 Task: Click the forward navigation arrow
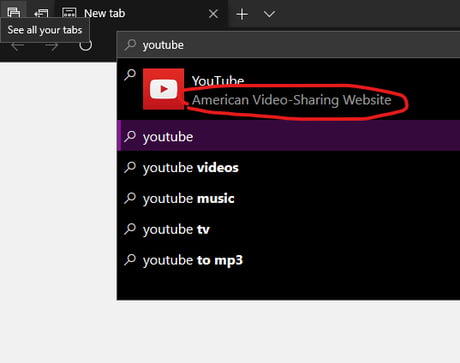(x=51, y=46)
